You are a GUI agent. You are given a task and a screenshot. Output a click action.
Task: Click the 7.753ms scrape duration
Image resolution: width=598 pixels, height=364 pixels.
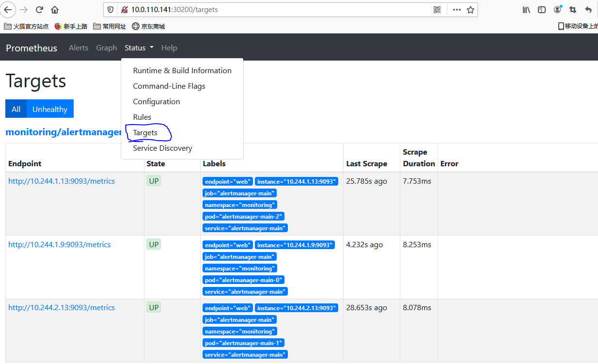click(417, 181)
